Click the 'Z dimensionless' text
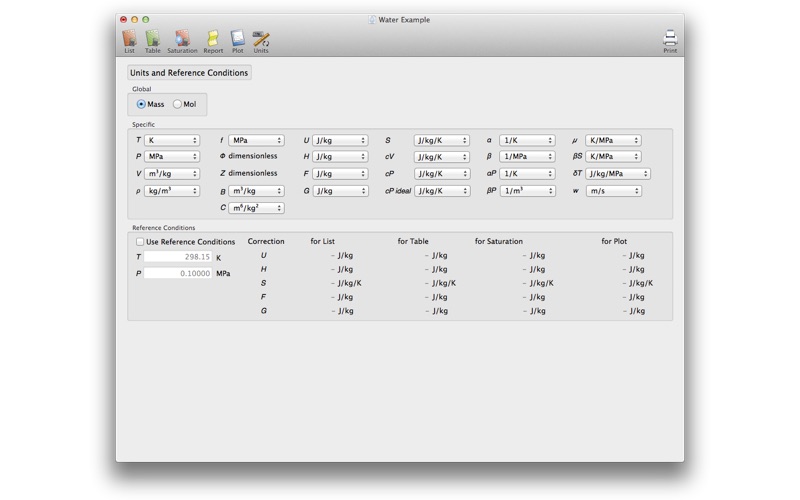Image resolution: width=800 pixels, height=500 pixels. (x=248, y=173)
